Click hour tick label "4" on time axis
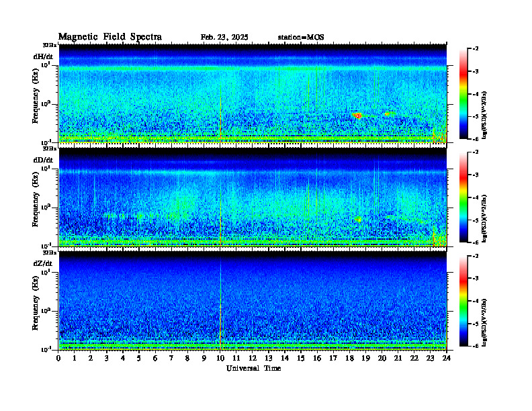The width and height of the screenshot is (532, 411). (x=123, y=359)
